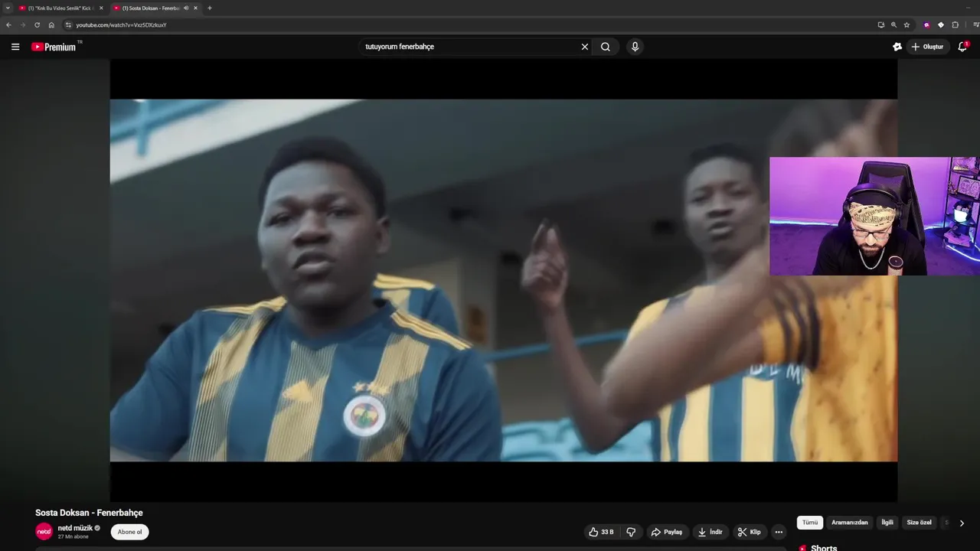Run search with magnifier button
This screenshot has width=980, height=551.
coord(606,47)
